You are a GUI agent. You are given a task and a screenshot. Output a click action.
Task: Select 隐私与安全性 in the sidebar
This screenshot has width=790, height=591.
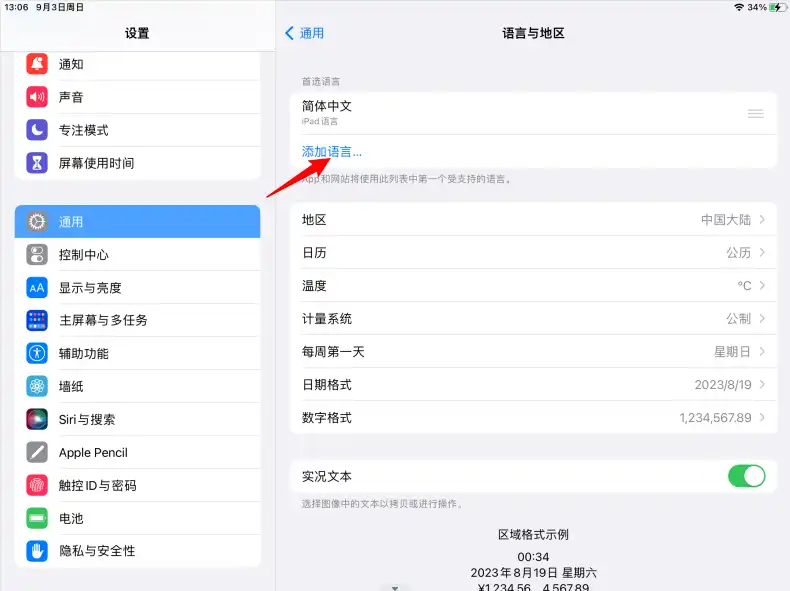[97, 551]
